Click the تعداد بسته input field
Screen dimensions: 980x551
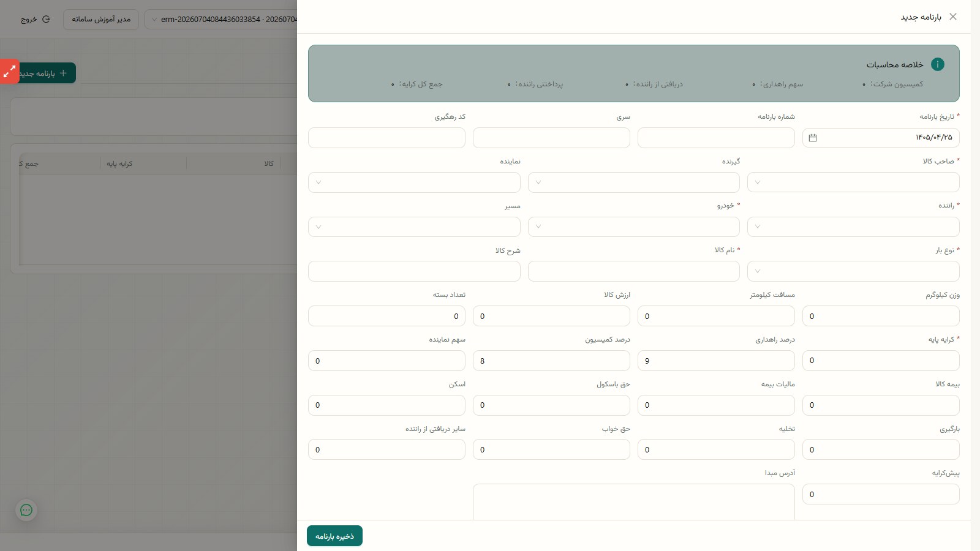386,316
